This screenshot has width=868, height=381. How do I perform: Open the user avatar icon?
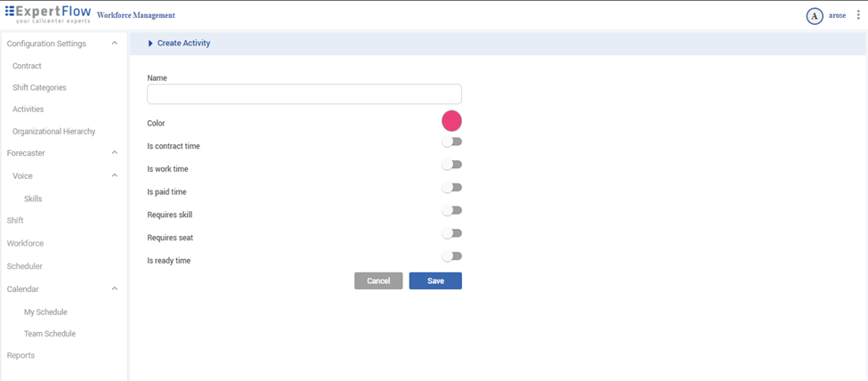click(814, 16)
